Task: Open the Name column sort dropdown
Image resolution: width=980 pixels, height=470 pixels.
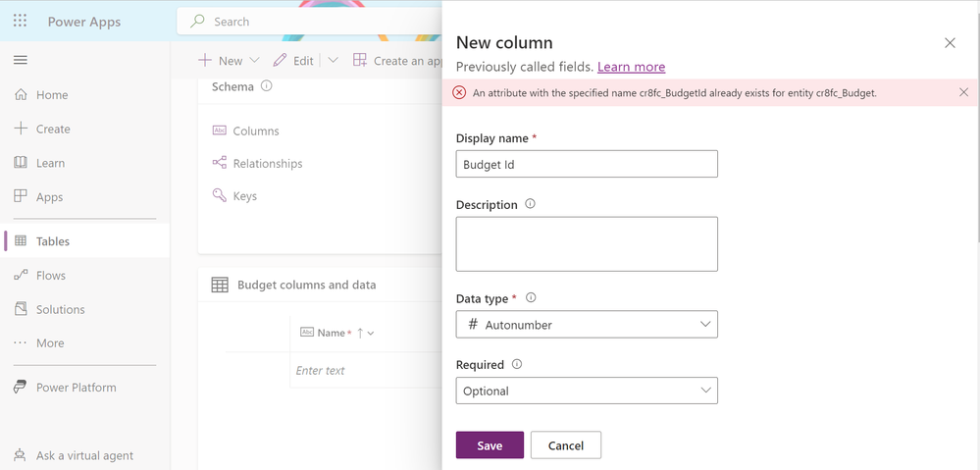Action: click(x=371, y=334)
